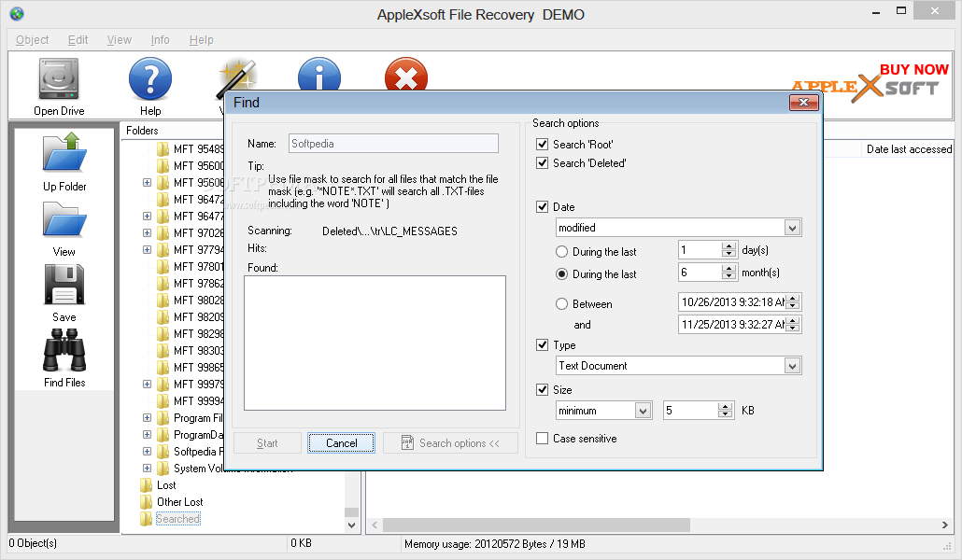962x560 pixels.
Task: Click the 11/25/2013 end date field
Action: point(740,324)
